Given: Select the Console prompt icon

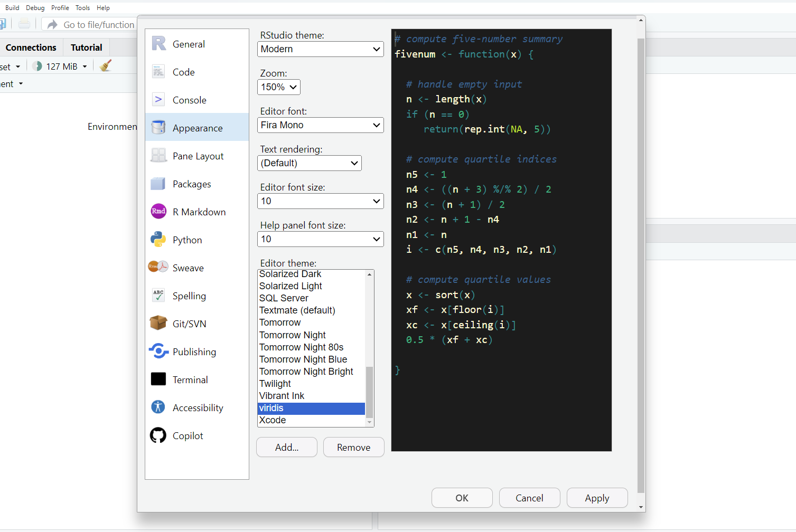Looking at the screenshot, I should point(158,100).
